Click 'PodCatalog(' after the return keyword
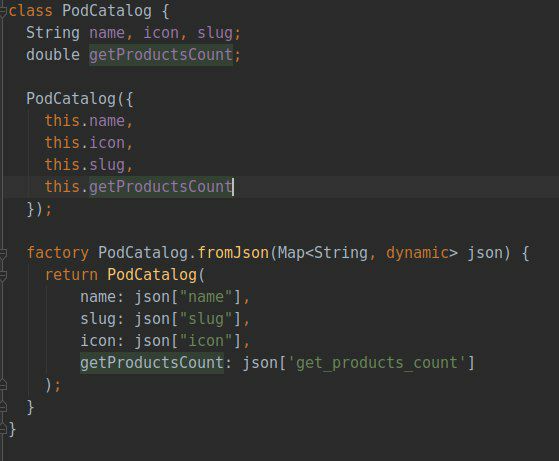Screen dimensions: 559x461 (156, 275)
